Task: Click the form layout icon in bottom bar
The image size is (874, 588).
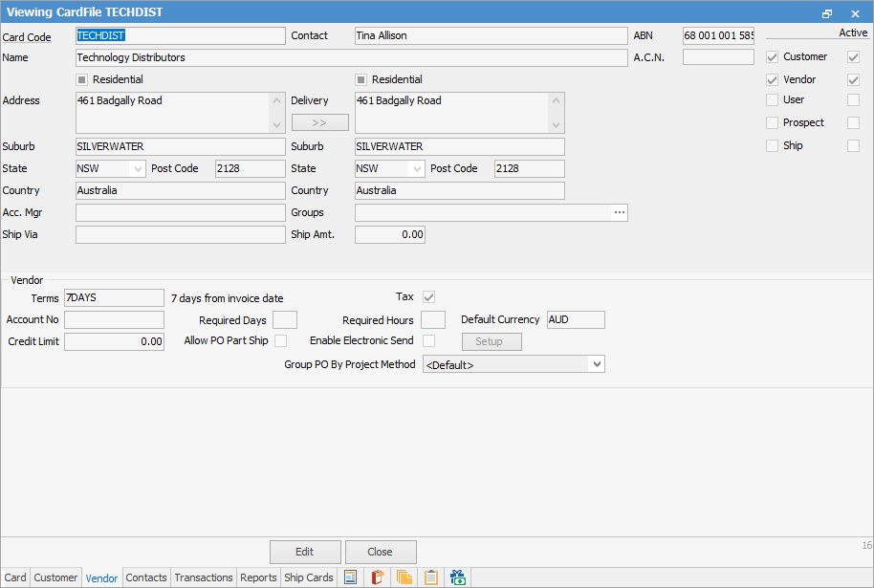Action: tap(351, 577)
